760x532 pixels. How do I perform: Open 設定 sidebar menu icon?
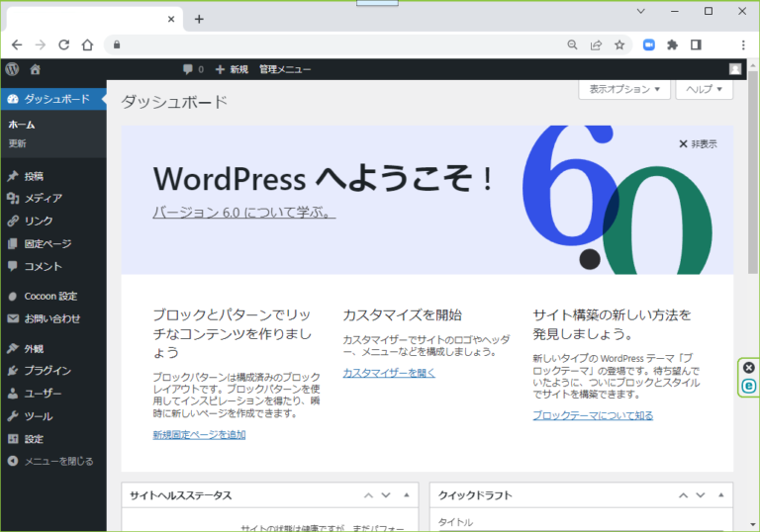[x=13, y=439]
